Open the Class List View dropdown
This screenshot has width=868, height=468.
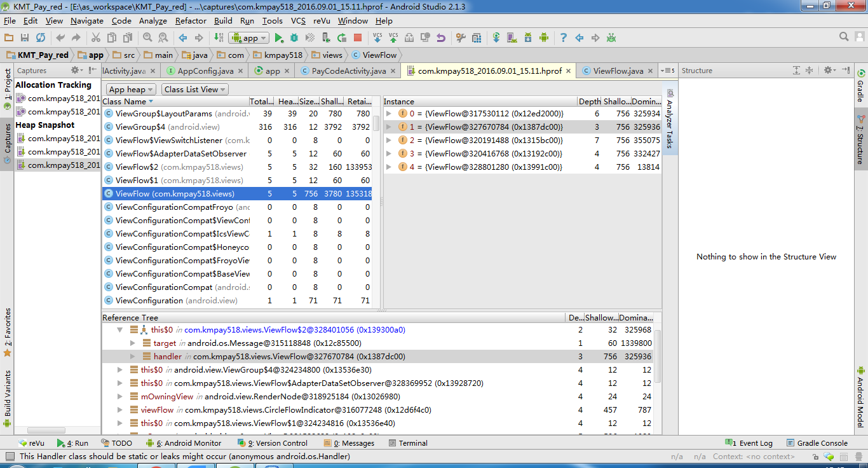pyautogui.click(x=195, y=90)
